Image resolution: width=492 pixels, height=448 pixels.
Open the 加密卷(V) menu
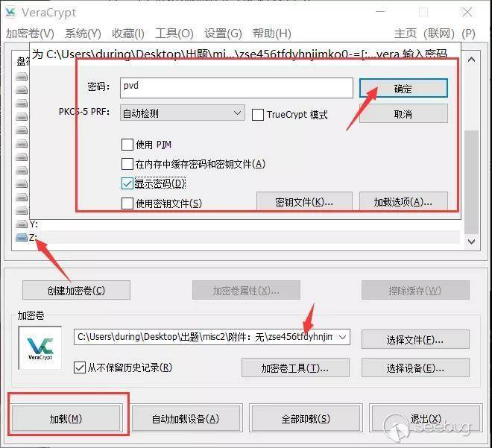click(30, 34)
